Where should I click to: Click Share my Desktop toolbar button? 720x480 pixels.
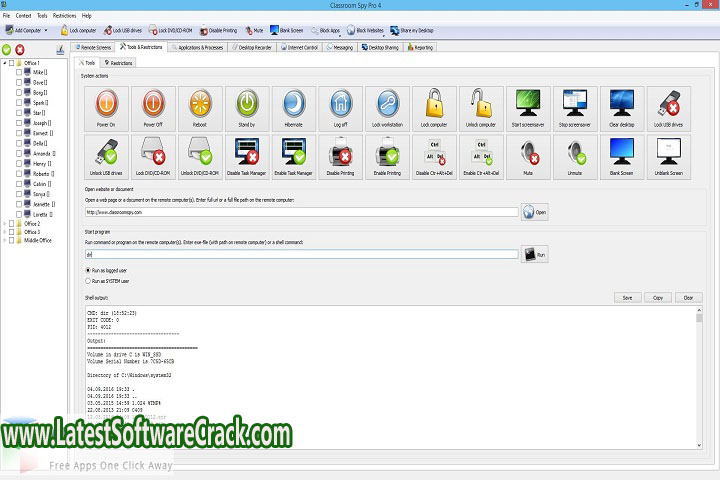pos(412,30)
